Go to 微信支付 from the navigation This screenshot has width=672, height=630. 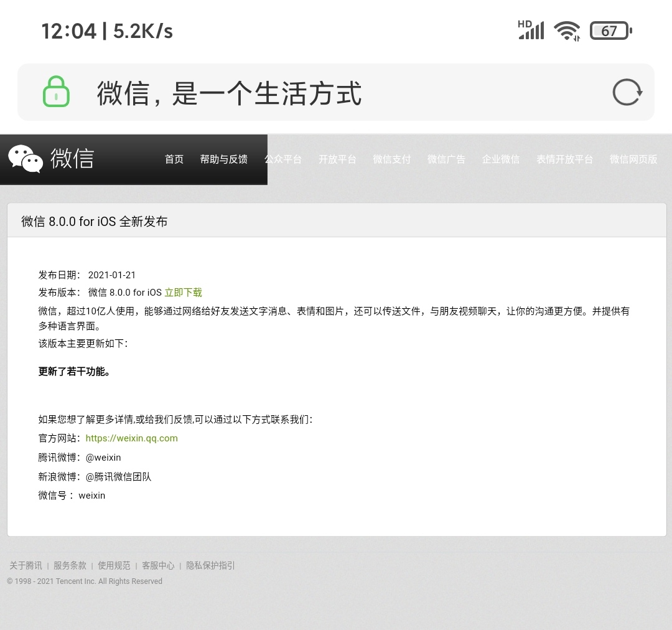392,159
